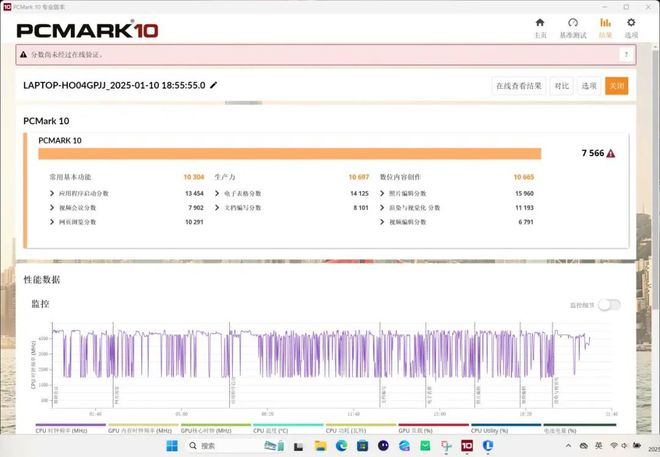
Task: Open Microsoft Edge from taskbar
Action: click(341, 446)
